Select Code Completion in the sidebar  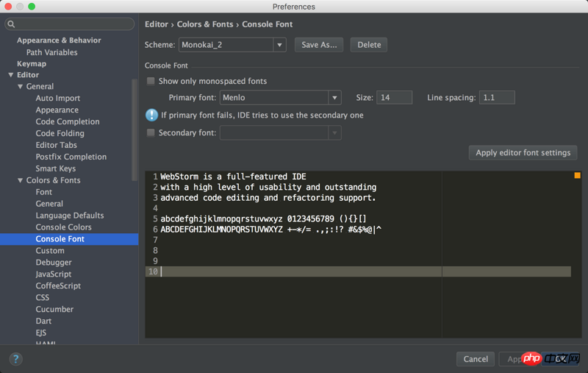point(67,121)
